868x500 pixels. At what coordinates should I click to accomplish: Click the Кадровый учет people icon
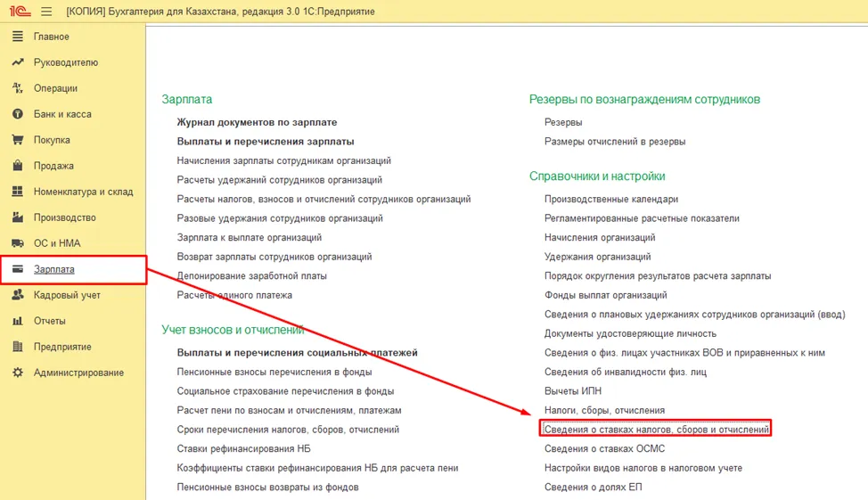18,295
